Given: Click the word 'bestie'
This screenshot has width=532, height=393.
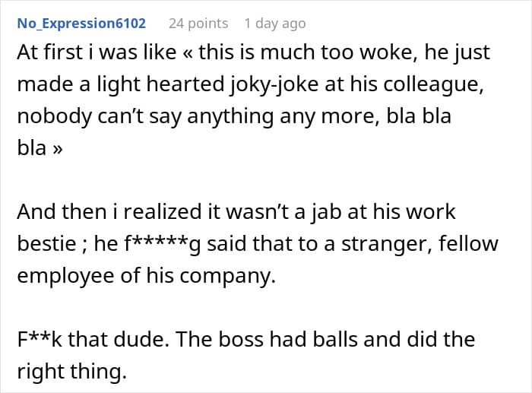Looking at the screenshot, I should tap(48, 244).
